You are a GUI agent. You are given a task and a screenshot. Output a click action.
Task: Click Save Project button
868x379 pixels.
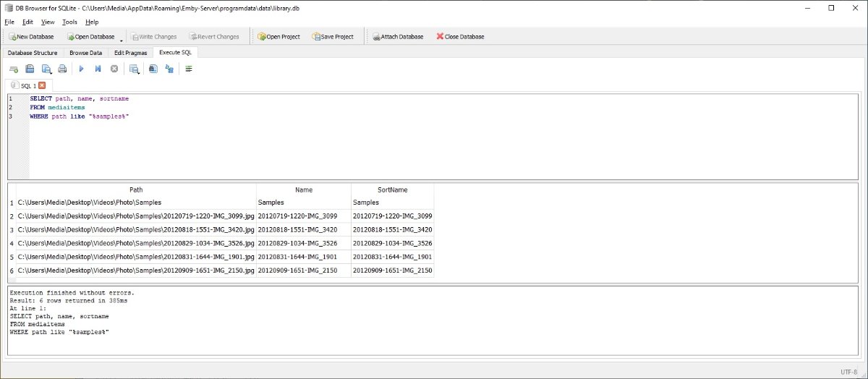[x=333, y=36]
